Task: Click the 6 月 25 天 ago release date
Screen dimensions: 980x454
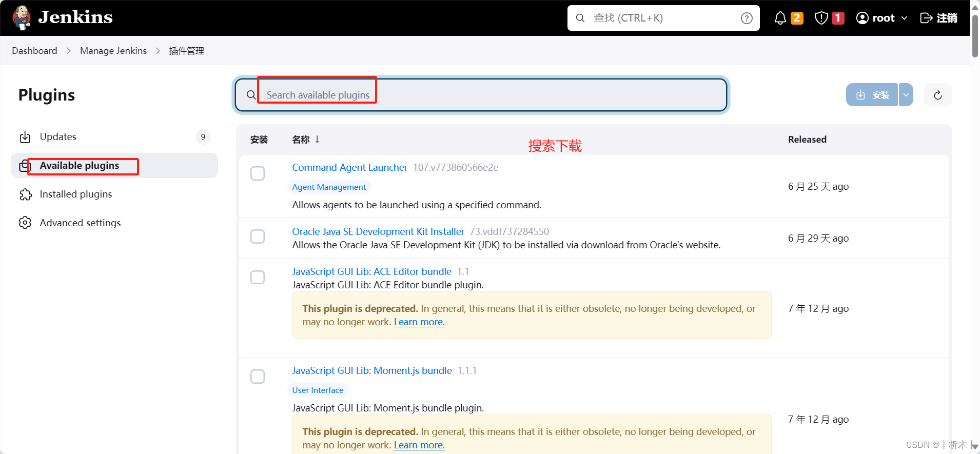Action: tap(818, 186)
